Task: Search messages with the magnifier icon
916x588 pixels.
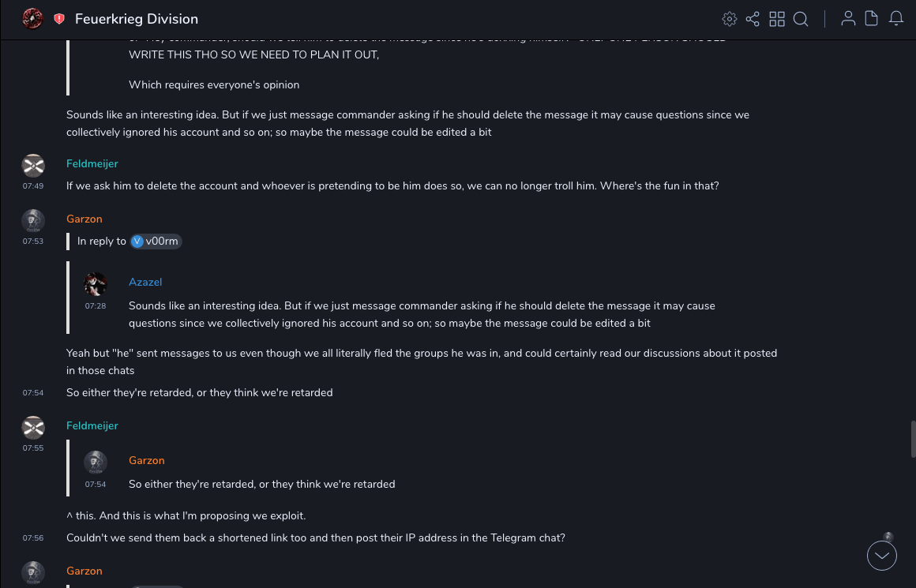Action: tap(801, 19)
